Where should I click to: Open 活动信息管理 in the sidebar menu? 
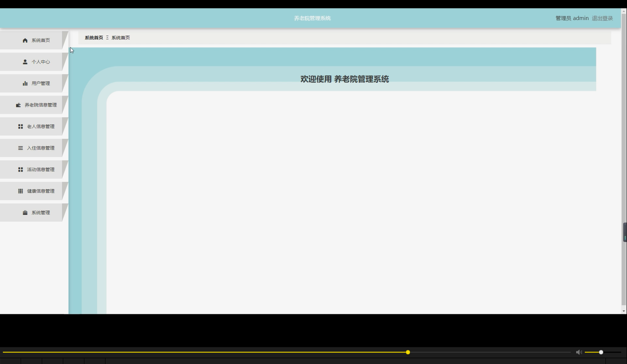click(34, 169)
